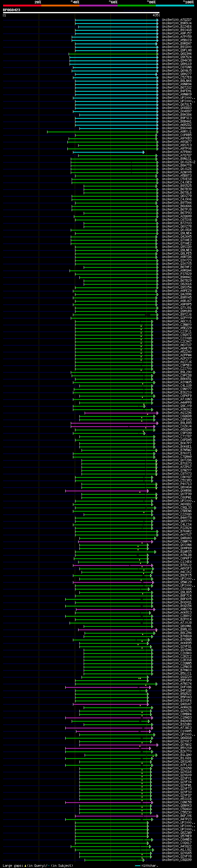The height and width of the screenshot is (868, 197).
Task: Select the hit label UniRef100_Q8H277
Action: coord(176,74)
